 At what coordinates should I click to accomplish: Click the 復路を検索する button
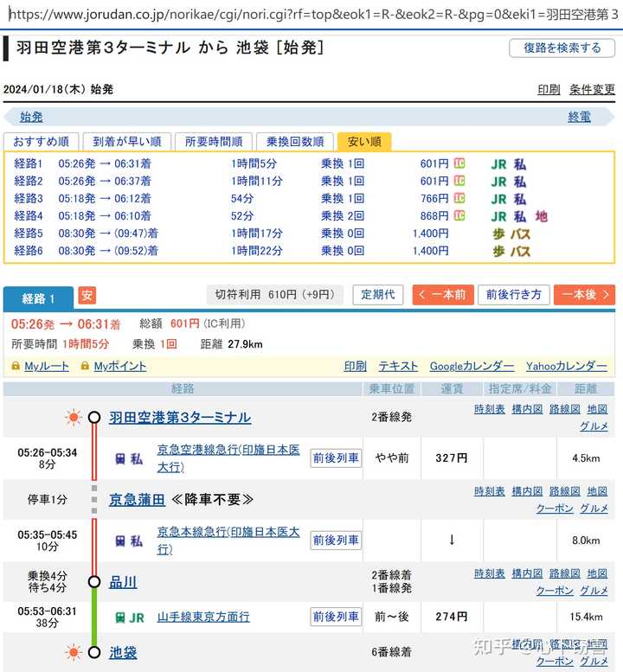click(x=562, y=48)
